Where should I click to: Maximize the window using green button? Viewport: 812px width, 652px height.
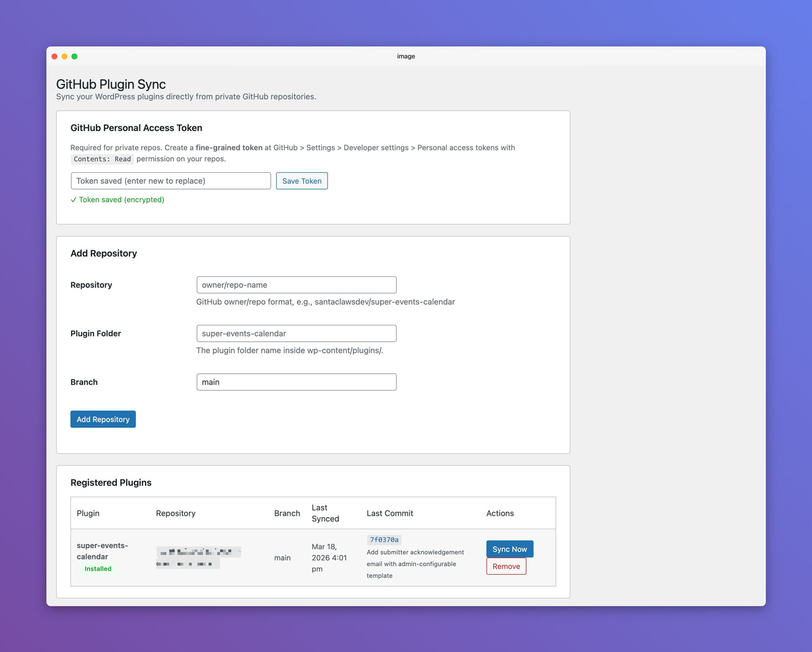[75, 56]
